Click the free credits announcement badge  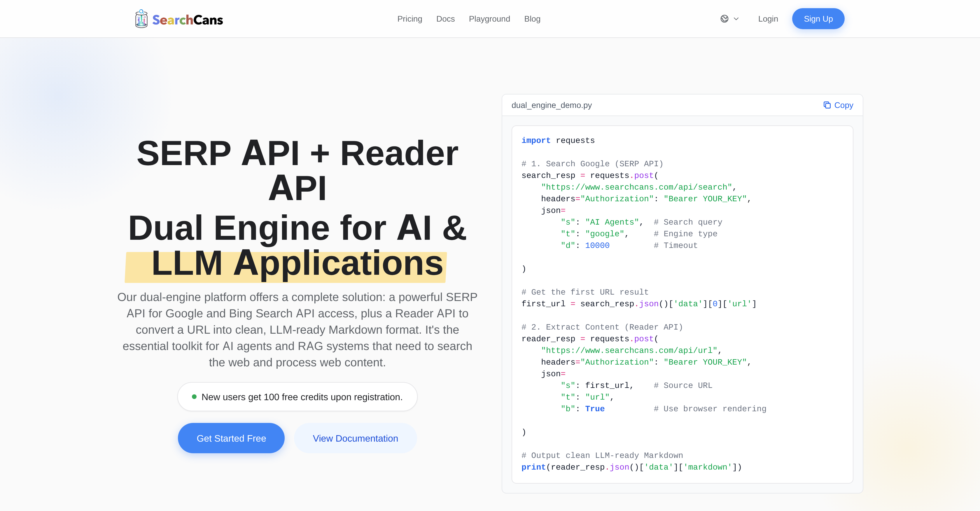(x=297, y=396)
